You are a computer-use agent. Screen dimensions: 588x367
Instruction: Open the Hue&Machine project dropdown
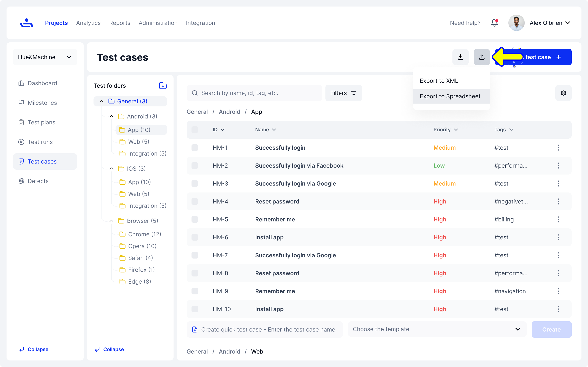pos(45,57)
